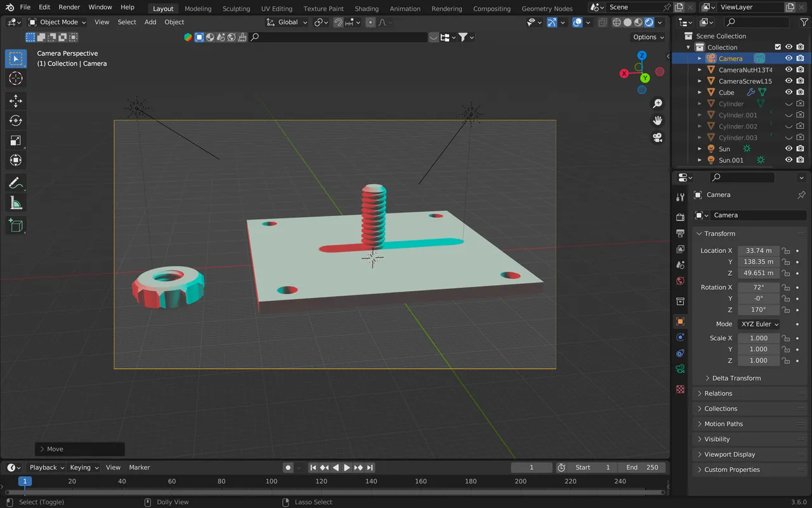
Task: Hide the Cube object in the outliner
Action: (789, 92)
